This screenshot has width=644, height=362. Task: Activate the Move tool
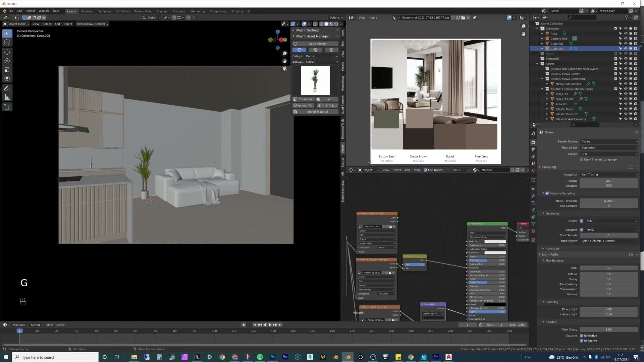pos(7,52)
